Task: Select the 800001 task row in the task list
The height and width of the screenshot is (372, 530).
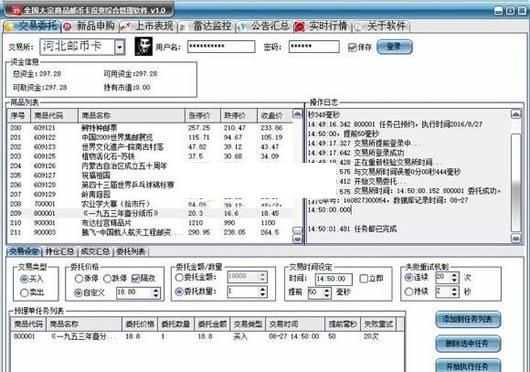Action: [207, 337]
